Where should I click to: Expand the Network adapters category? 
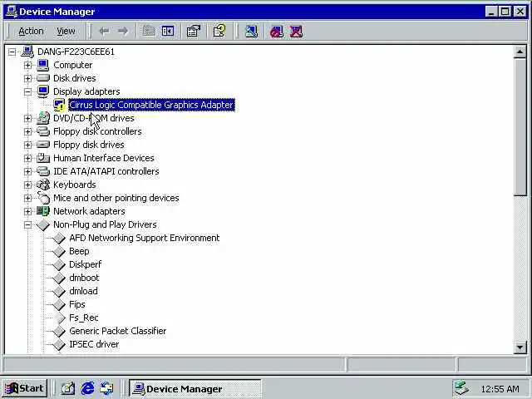(27, 211)
